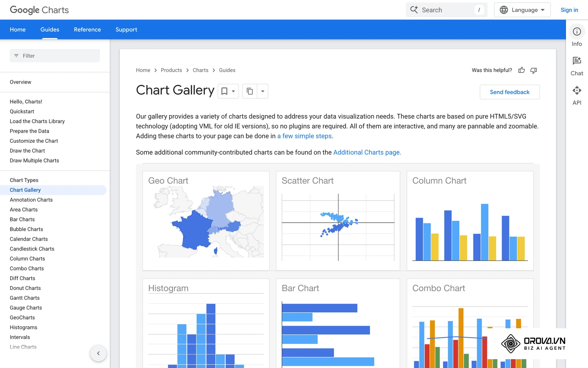Click the Sign in link
Viewport: 588px width, 368px height.
[x=569, y=10]
